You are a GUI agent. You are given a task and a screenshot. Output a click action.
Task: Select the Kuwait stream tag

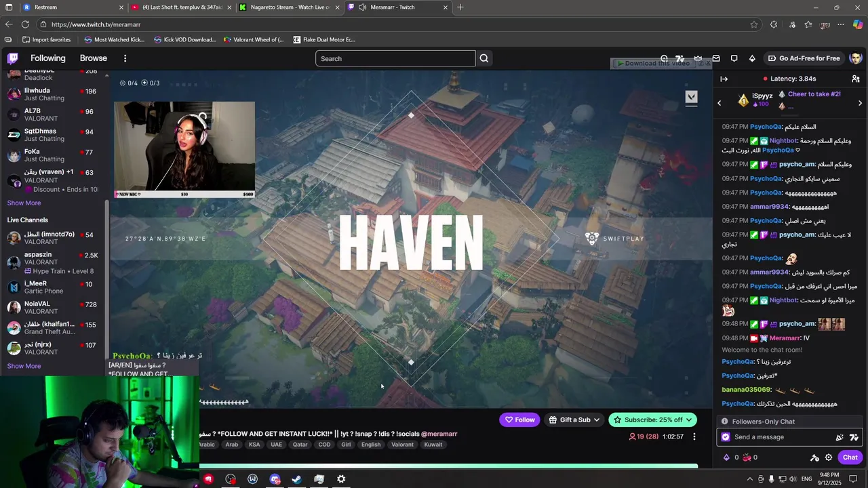tap(433, 445)
